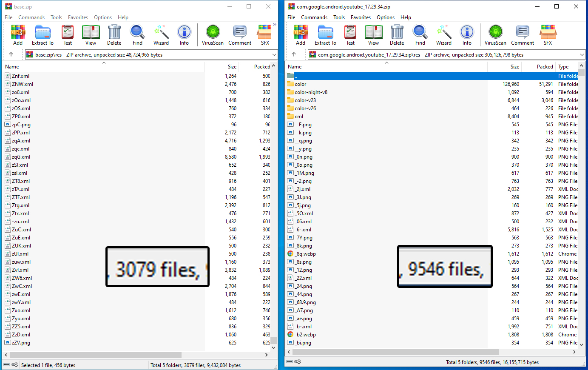Select the parent folder '..' row
This screenshot has height=370, width=588.
(432, 76)
